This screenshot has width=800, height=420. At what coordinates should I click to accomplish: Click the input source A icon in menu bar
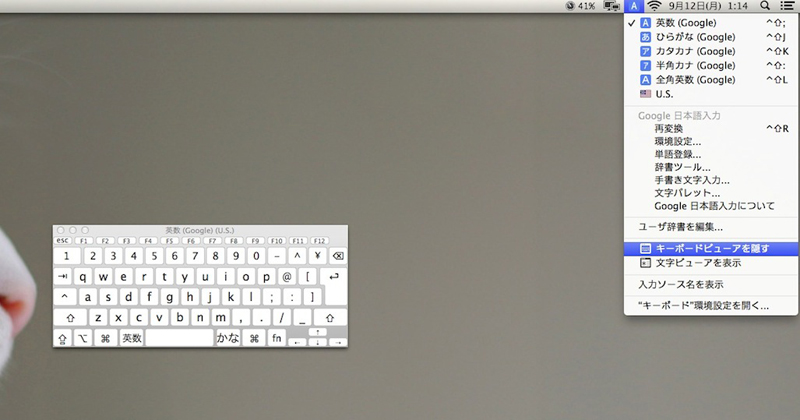(633, 6)
